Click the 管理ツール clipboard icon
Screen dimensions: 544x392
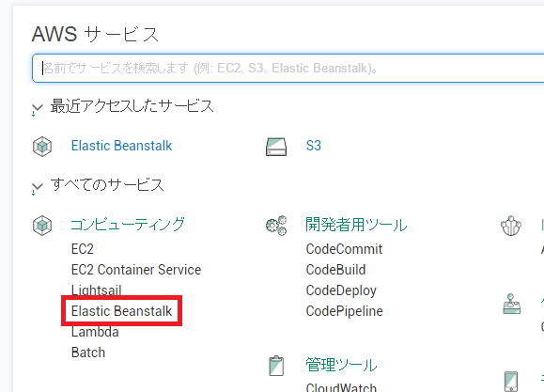[x=276, y=366]
